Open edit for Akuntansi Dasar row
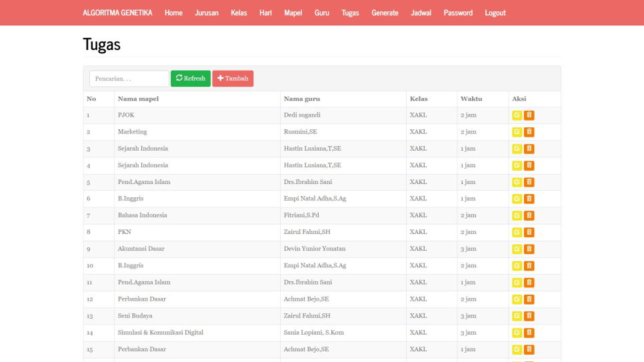644x362 pixels. pos(517,249)
